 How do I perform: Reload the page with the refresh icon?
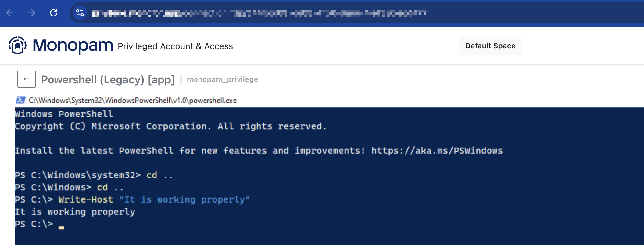(x=54, y=13)
